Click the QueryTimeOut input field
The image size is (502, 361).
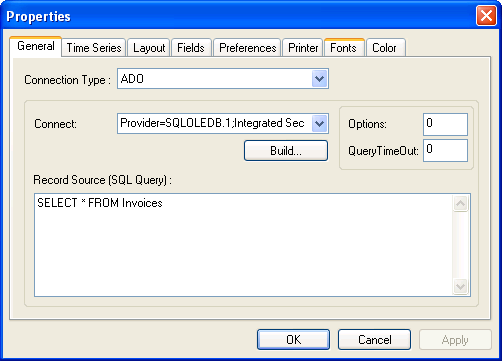point(445,150)
